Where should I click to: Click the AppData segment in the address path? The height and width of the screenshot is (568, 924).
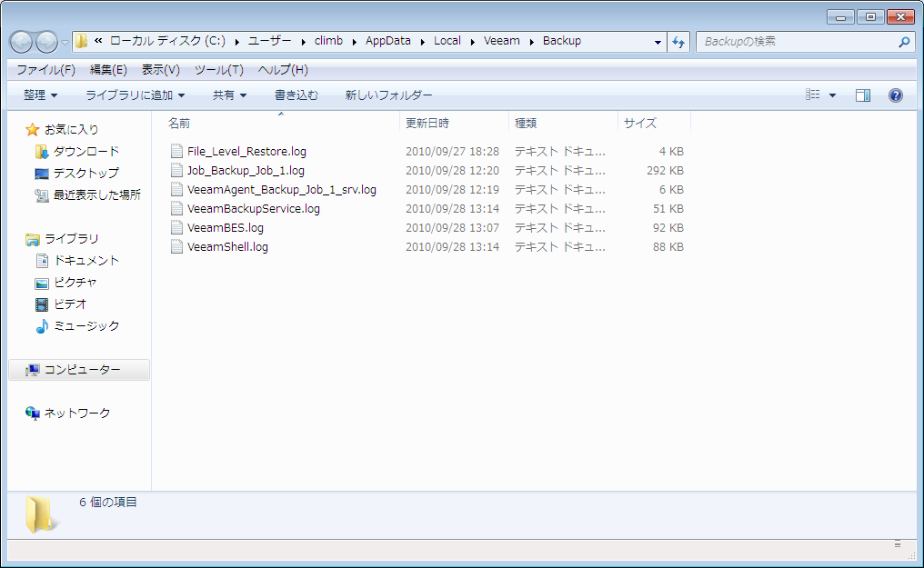pos(387,41)
